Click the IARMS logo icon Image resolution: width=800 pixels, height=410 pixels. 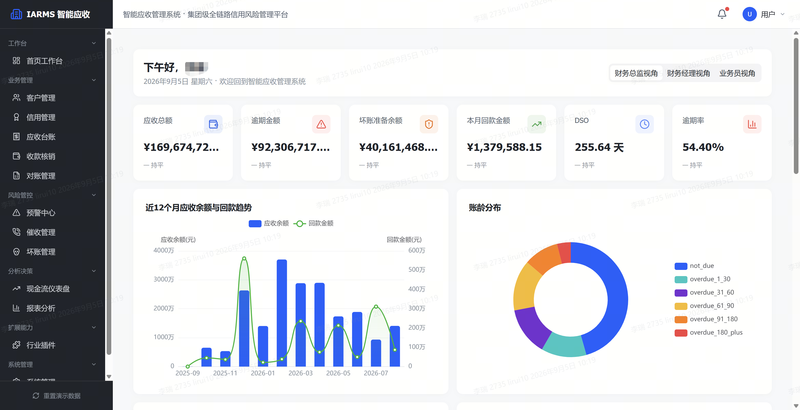[x=16, y=14]
